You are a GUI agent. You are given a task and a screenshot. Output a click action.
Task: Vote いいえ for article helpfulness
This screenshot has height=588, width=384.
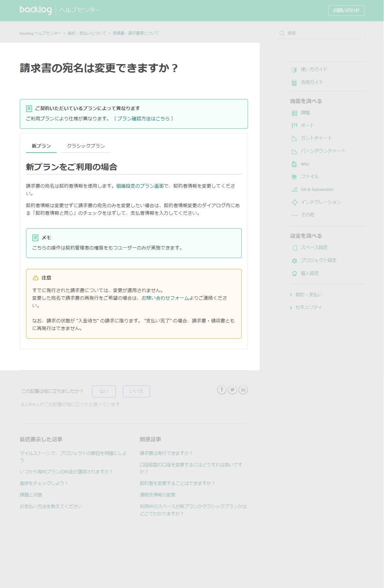136,391
